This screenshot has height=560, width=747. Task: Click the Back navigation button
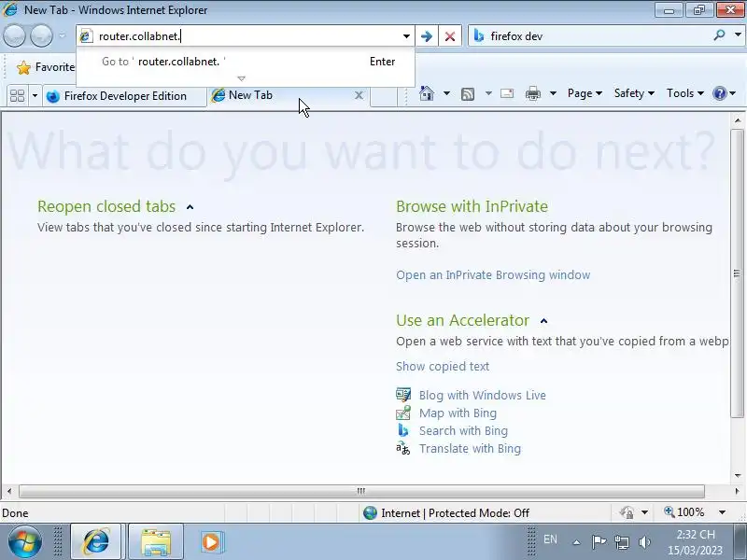15,35
